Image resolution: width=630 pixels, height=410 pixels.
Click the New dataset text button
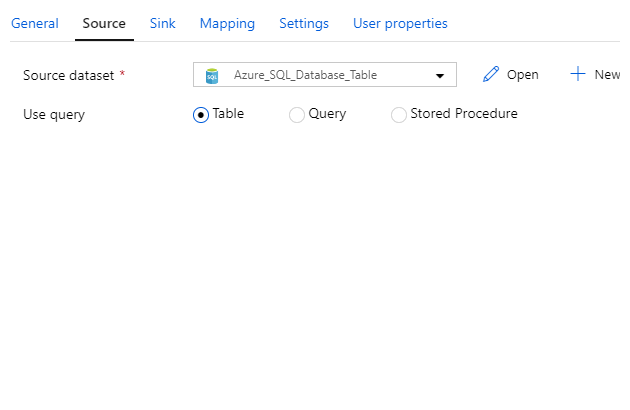coord(606,75)
